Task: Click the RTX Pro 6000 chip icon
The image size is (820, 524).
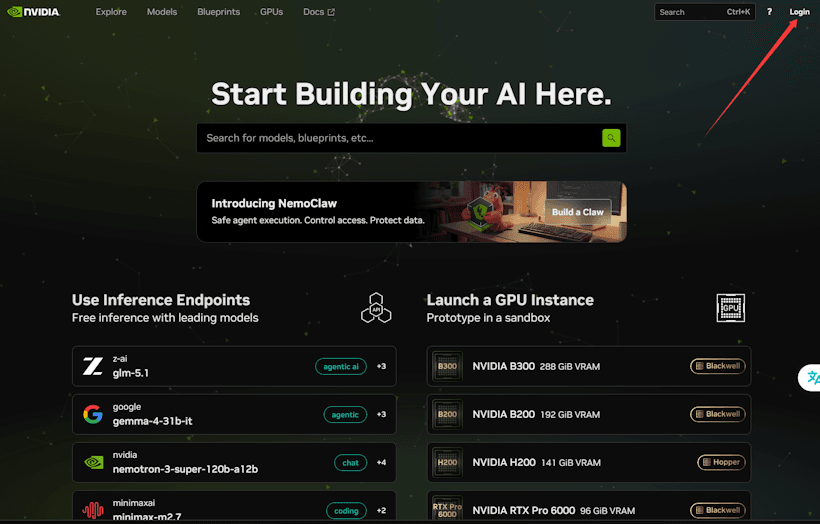Action: 447,509
